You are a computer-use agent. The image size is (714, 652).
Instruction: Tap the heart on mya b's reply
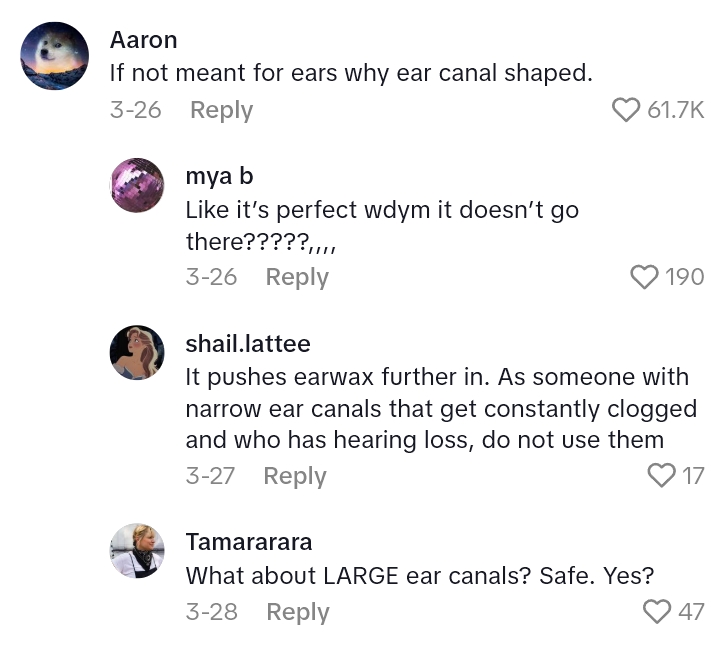click(645, 277)
